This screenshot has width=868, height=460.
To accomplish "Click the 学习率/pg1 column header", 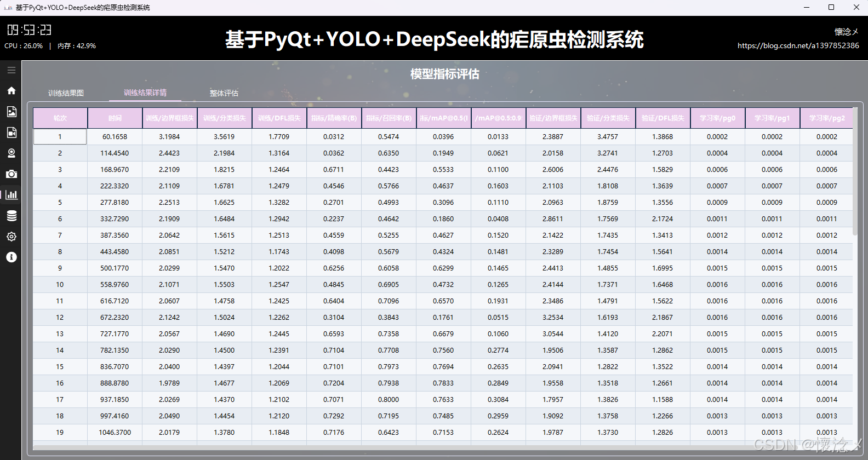I will coord(773,118).
